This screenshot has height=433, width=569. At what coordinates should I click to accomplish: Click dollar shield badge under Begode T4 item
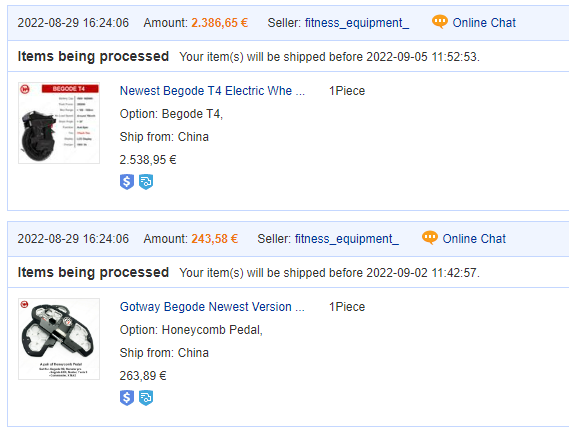(x=127, y=181)
